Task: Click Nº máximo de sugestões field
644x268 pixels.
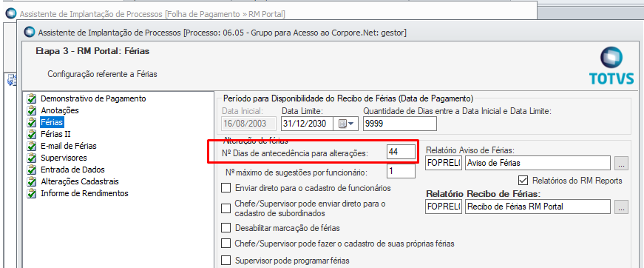Action: (401, 171)
